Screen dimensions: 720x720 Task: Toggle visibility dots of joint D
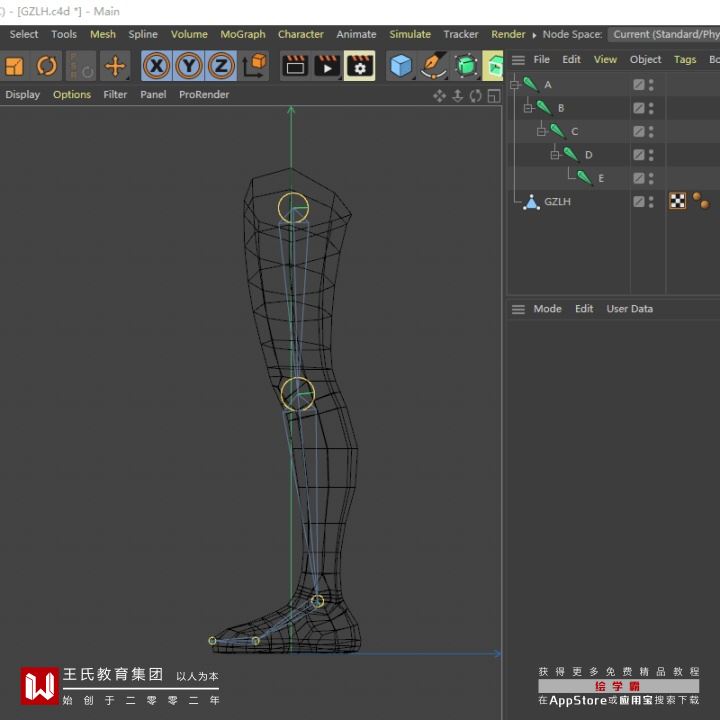[651, 155]
